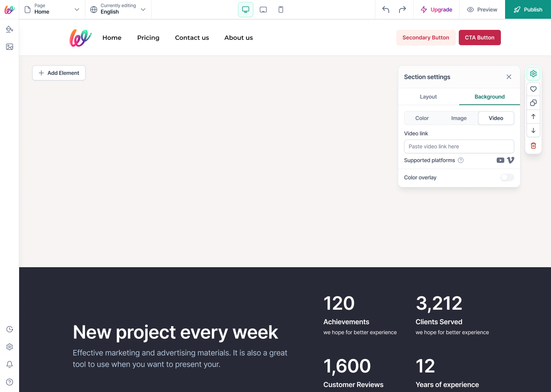This screenshot has width=551, height=392.
Task: Open the history clock icon in sidebar
Action: [10, 329]
